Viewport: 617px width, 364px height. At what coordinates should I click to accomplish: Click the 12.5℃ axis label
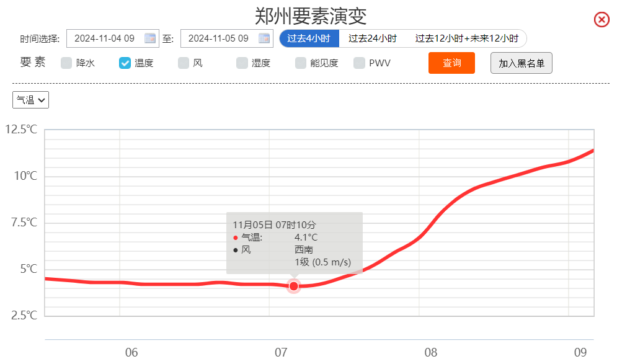(21, 129)
